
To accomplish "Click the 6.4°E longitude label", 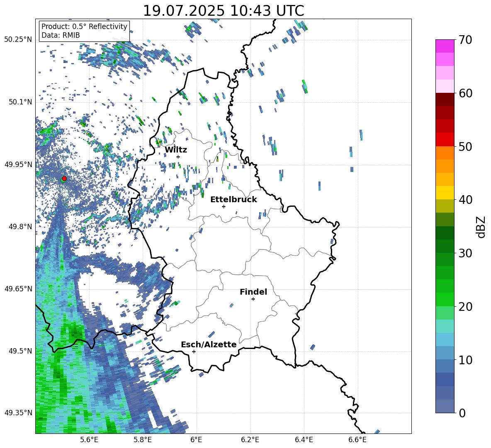I will coord(304,440).
